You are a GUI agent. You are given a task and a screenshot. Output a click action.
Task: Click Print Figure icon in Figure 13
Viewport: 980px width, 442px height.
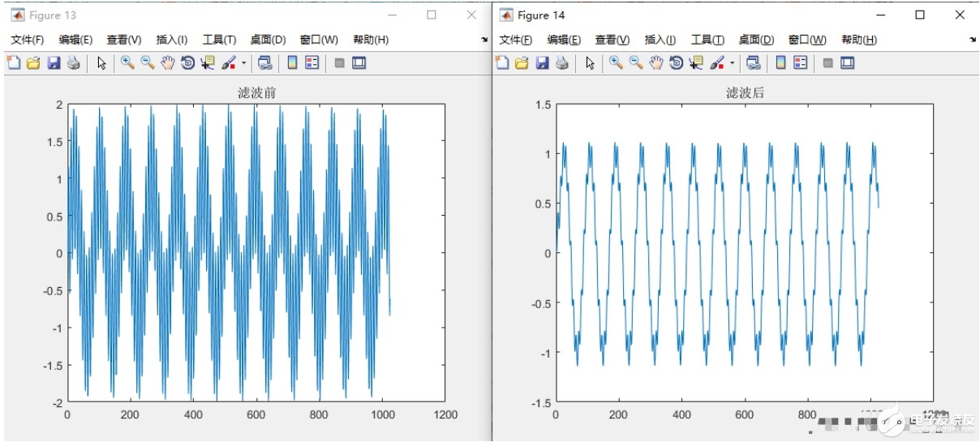(x=74, y=62)
